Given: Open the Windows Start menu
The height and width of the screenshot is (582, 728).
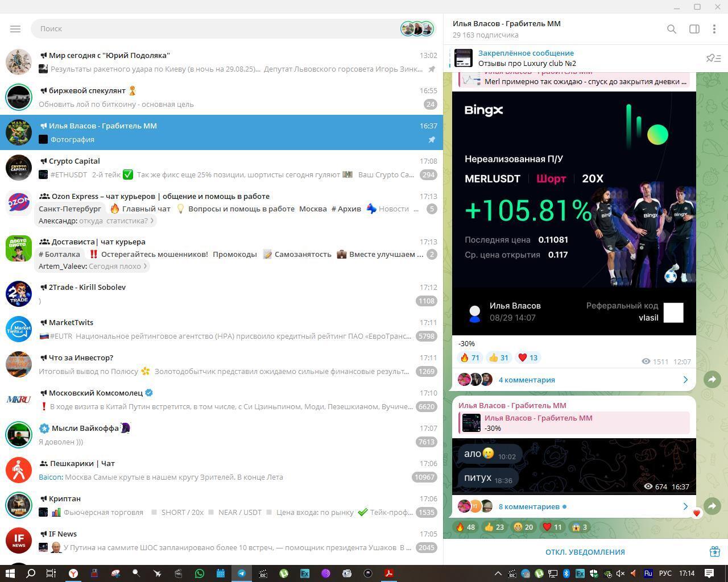Looking at the screenshot, I should pos(10,573).
